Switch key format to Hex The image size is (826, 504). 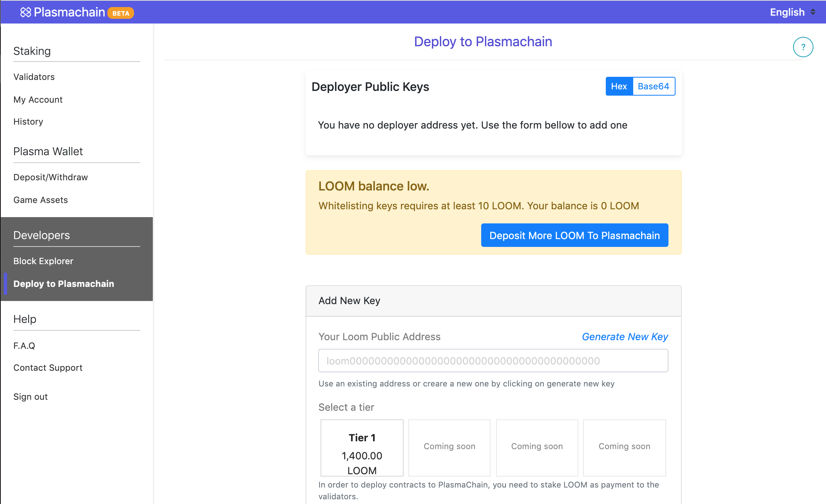(x=619, y=86)
